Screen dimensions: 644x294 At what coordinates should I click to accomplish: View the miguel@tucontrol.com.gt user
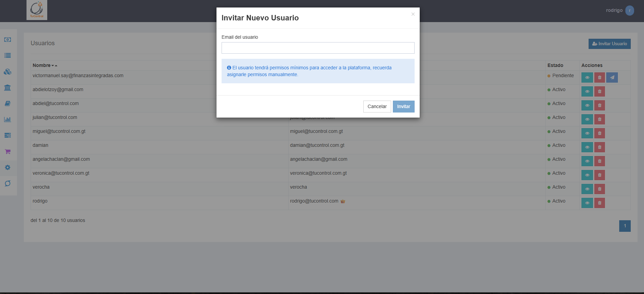coord(587,133)
